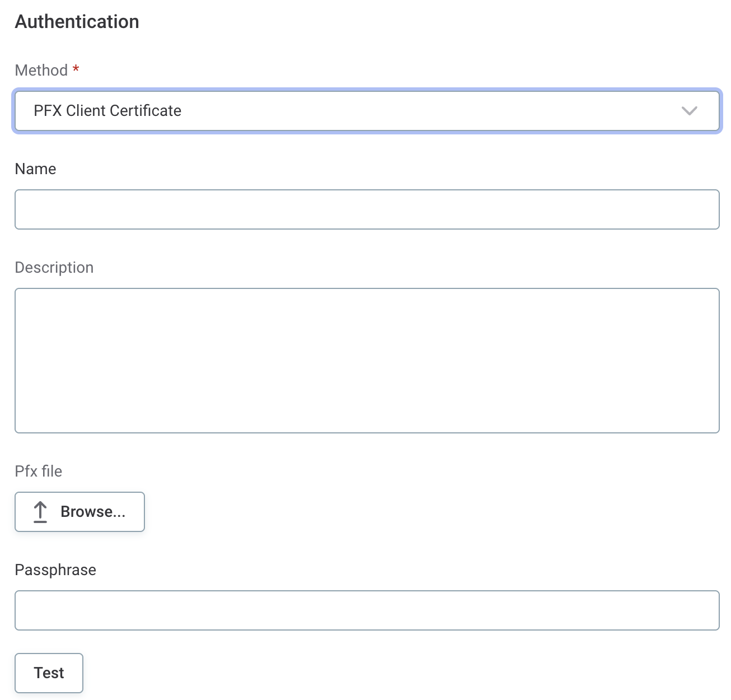Click inside the Name field
Screen dimensions: 731x700
(x=367, y=209)
